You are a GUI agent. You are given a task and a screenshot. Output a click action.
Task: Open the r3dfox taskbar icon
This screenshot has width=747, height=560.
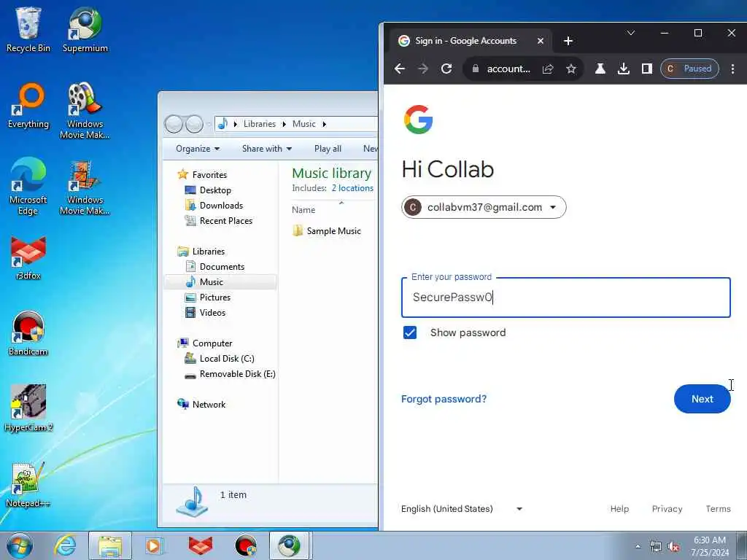[x=201, y=545]
